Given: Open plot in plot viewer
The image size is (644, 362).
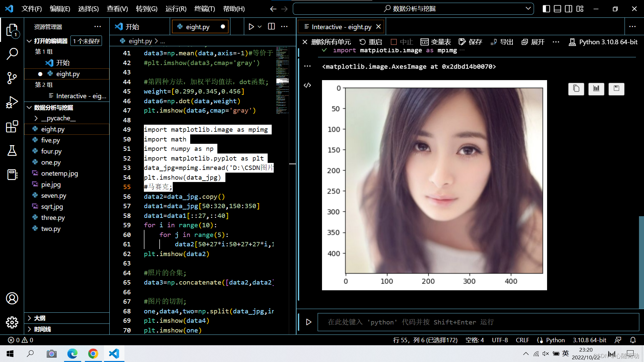Looking at the screenshot, I should point(596,89).
